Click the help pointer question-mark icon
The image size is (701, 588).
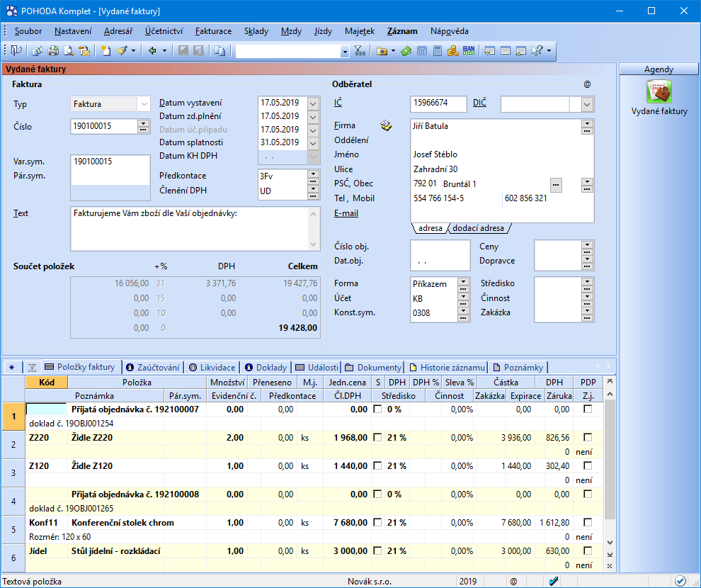[537, 50]
